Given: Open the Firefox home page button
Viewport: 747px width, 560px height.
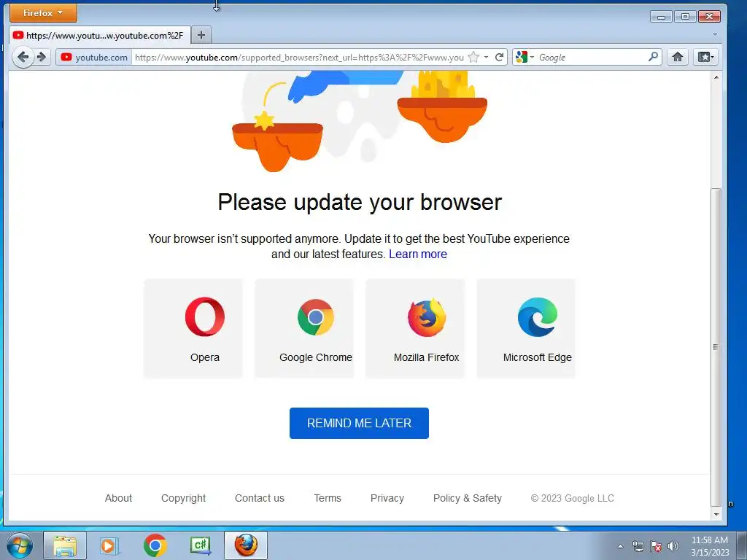Looking at the screenshot, I should (678, 57).
